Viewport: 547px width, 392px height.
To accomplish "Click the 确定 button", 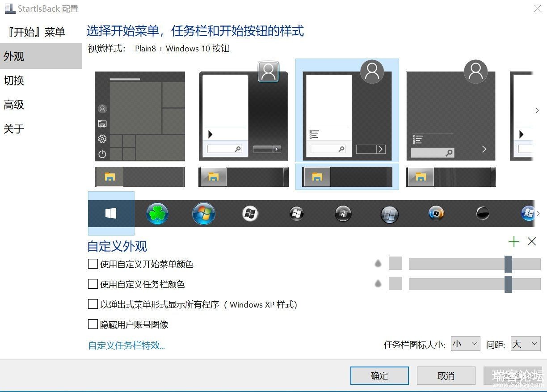I will coord(379,376).
